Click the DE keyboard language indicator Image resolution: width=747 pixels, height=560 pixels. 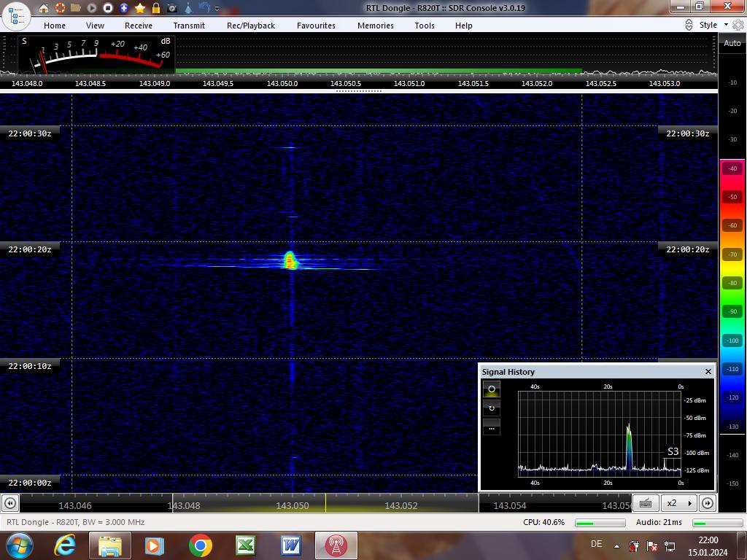[x=596, y=544]
